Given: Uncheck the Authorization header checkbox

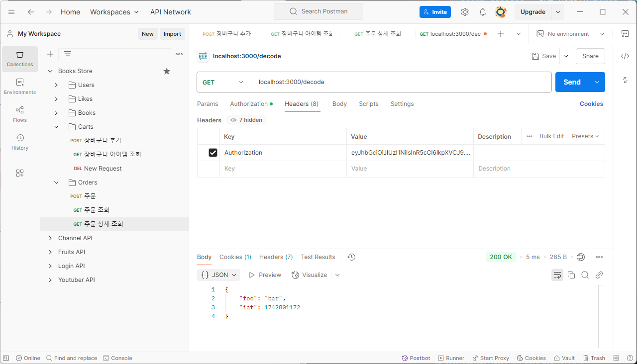Looking at the screenshot, I should pos(213,153).
